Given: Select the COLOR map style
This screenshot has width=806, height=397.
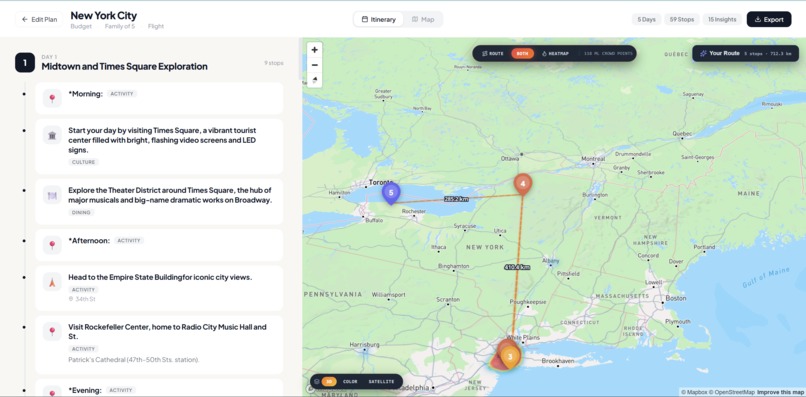Looking at the screenshot, I should click(x=350, y=382).
